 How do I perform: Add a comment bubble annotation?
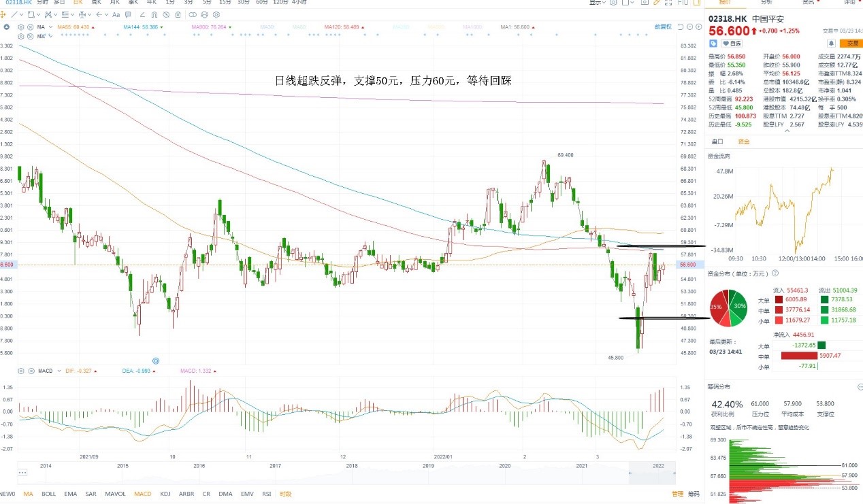(x=128, y=14)
